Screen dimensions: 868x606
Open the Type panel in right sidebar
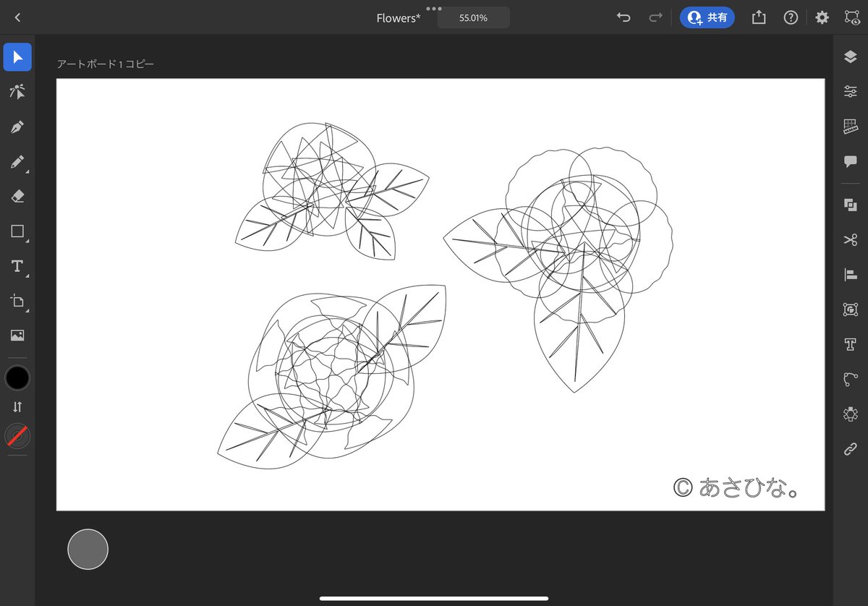tap(851, 343)
